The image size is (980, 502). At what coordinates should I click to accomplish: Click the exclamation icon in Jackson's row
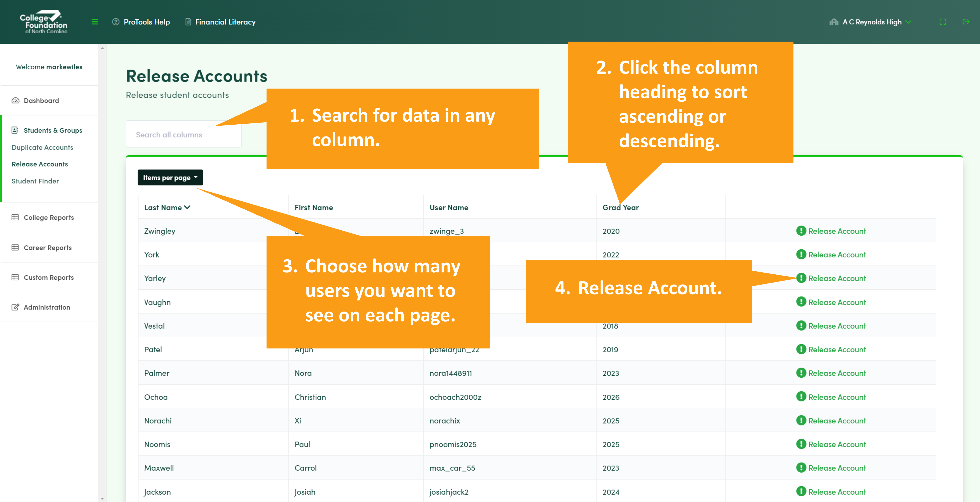801,491
